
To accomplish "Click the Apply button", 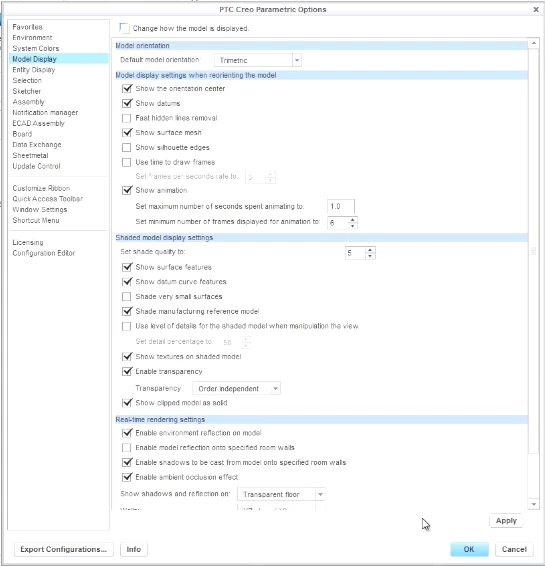I will 506,521.
